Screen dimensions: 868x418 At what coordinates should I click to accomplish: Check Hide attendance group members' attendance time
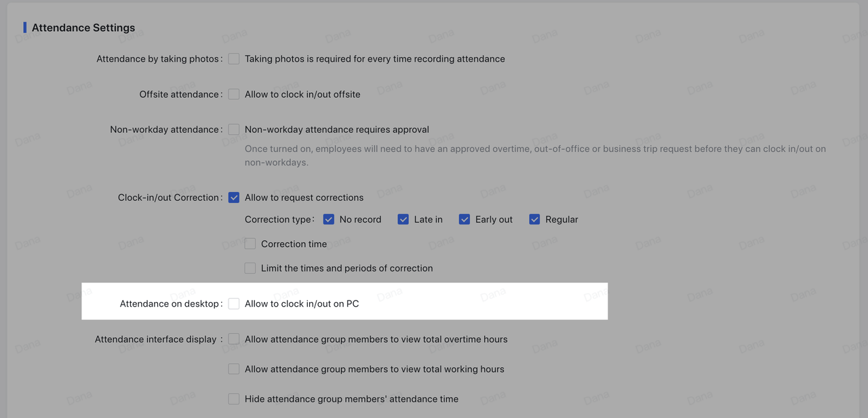point(234,399)
